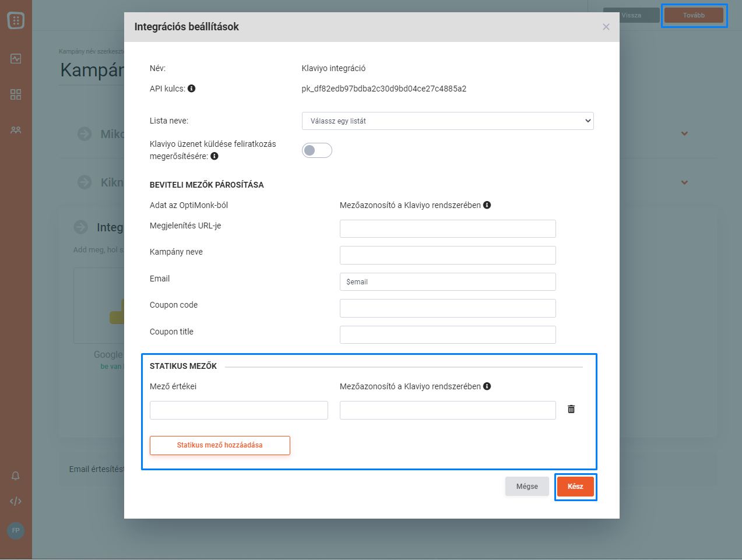Viewport: 742px width, 560px height.
Task: Open the campaigns grid icon in sidebar
Action: [x=16, y=94]
